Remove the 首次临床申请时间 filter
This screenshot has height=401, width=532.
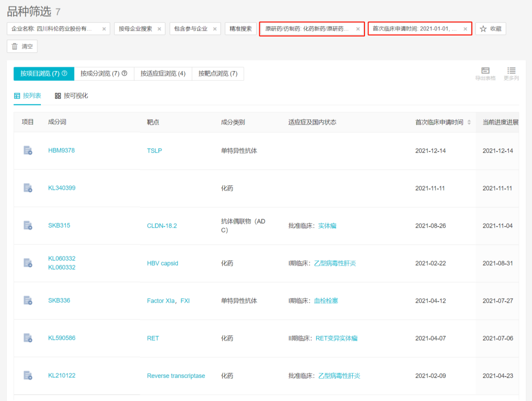point(465,29)
